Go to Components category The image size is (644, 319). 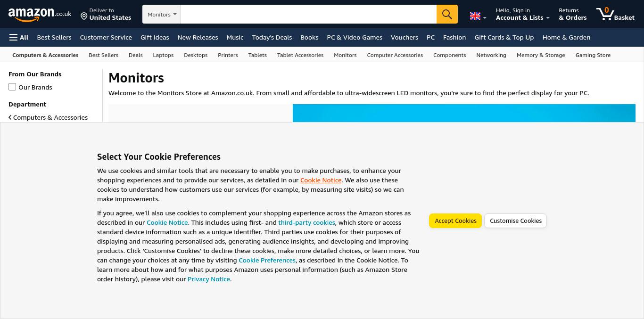pos(449,55)
